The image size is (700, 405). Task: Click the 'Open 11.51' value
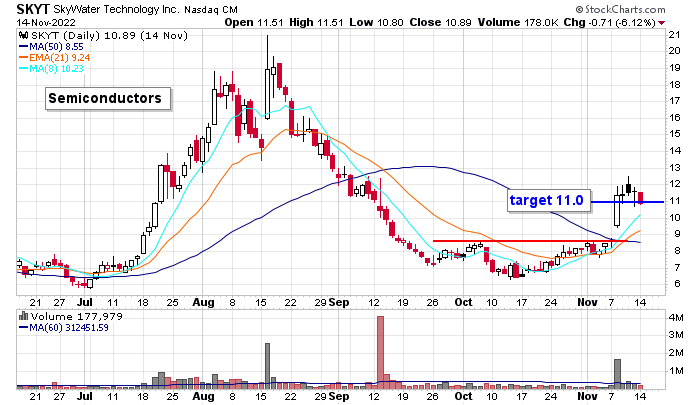pyautogui.click(x=254, y=22)
